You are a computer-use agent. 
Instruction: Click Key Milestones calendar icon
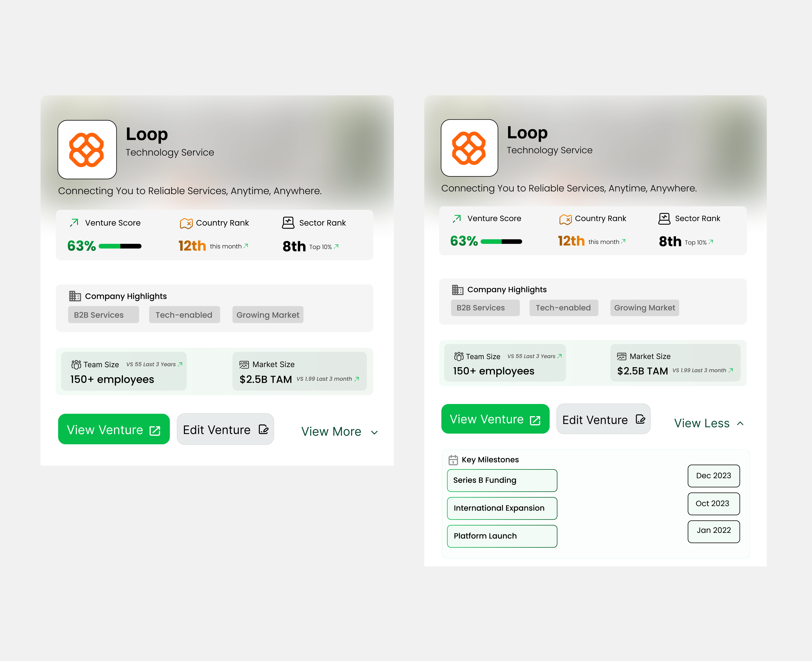pos(453,460)
